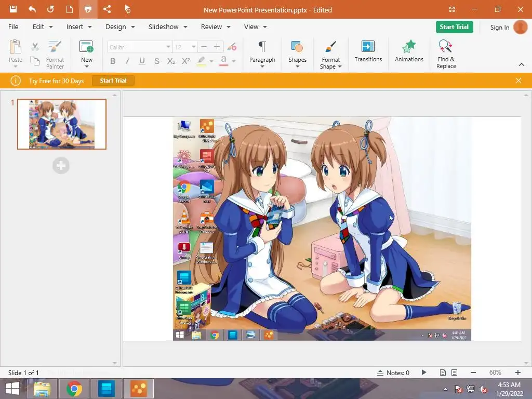
Task: Toggle italic formatting
Action: pos(127,61)
